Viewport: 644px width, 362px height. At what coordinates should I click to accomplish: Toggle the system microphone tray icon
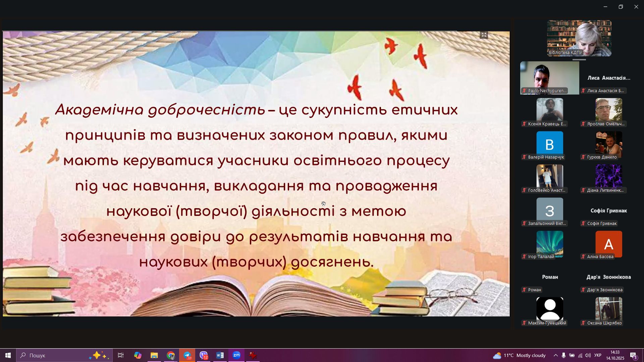click(x=564, y=355)
